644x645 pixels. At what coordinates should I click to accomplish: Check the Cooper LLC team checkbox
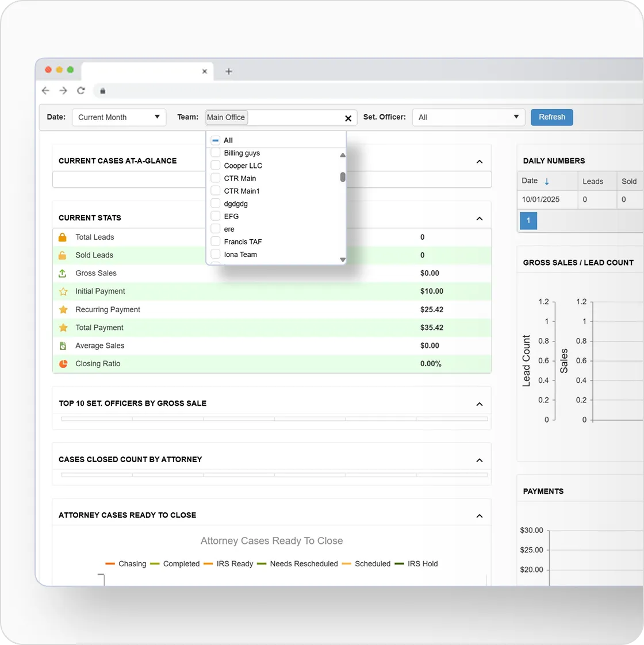[x=215, y=166]
